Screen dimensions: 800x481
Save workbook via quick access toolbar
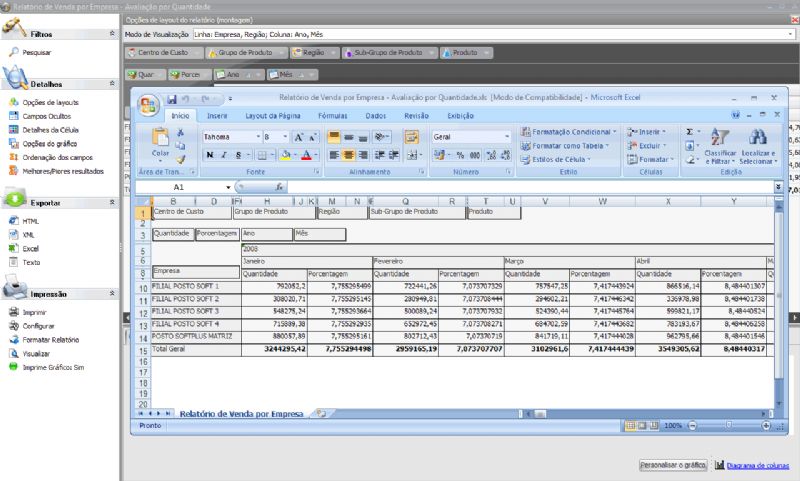[171, 99]
